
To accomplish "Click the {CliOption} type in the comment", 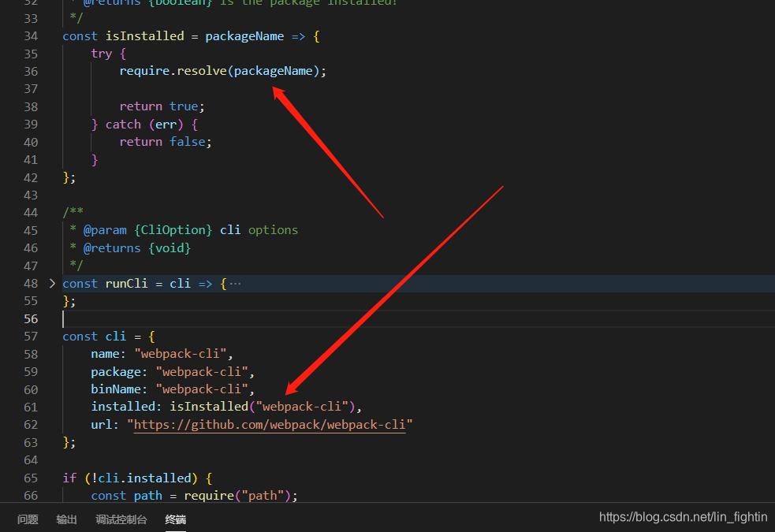I will (x=173, y=230).
